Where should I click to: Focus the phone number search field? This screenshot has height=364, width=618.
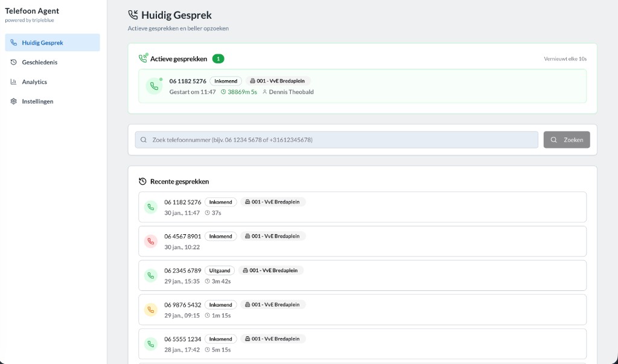point(336,139)
